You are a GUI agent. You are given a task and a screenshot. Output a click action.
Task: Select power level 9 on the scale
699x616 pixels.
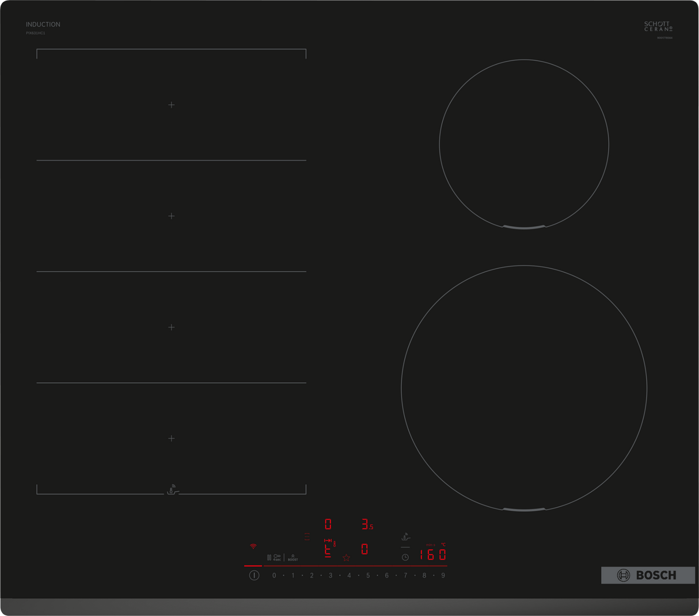click(x=443, y=575)
